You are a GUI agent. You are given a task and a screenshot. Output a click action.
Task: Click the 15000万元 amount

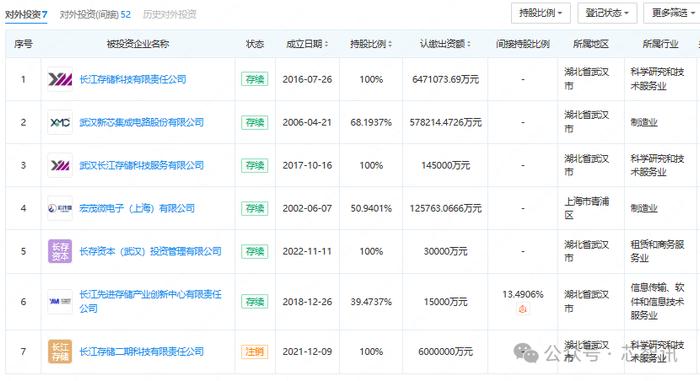(446, 301)
